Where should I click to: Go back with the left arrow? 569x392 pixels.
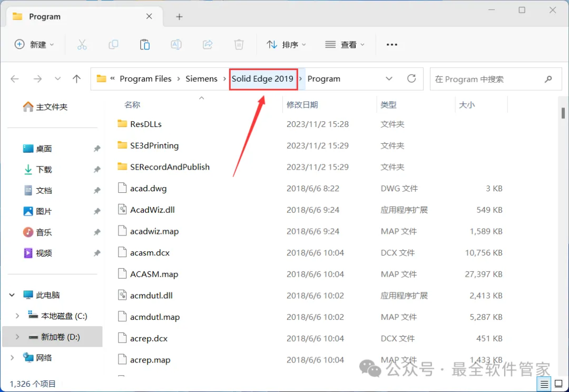pyautogui.click(x=15, y=79)
